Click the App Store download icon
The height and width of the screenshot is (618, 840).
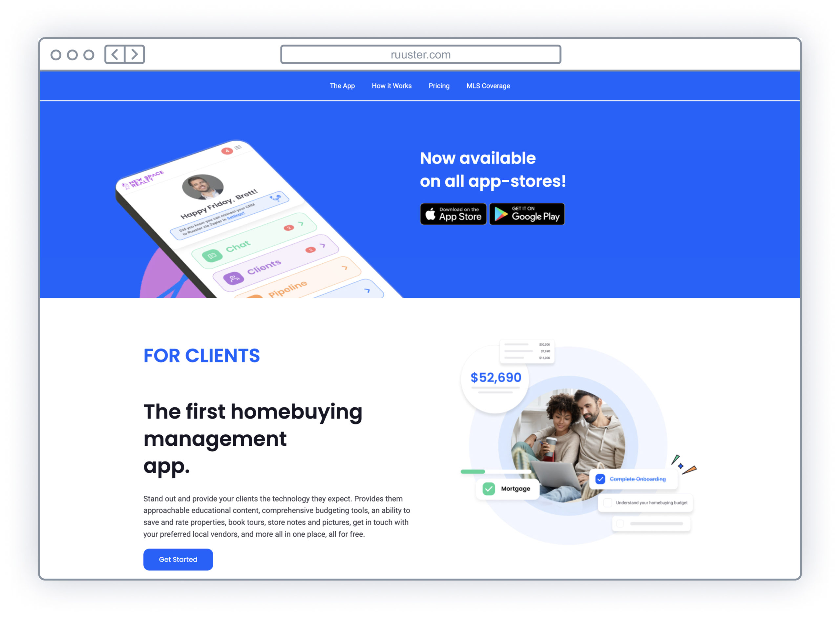[x=452, y=214]
